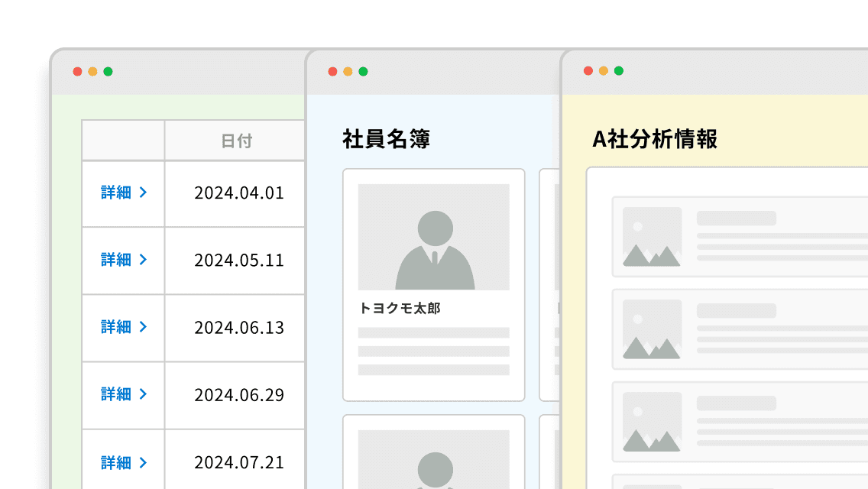Toggle zoom with the green dot on the 社員名簿 window
Image resolution: width=868 pixels, height=489 pixels.
[364, 70]
